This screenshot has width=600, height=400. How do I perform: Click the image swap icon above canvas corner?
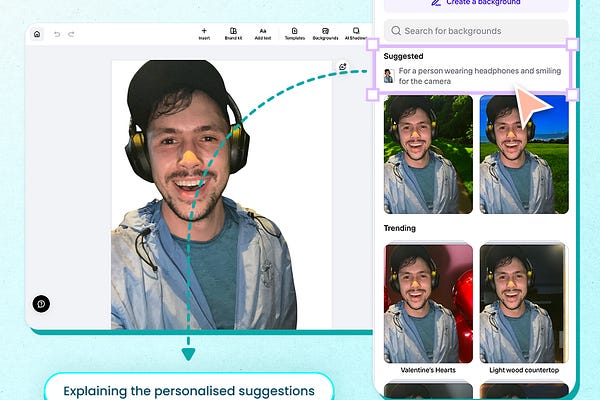point(343,67)
